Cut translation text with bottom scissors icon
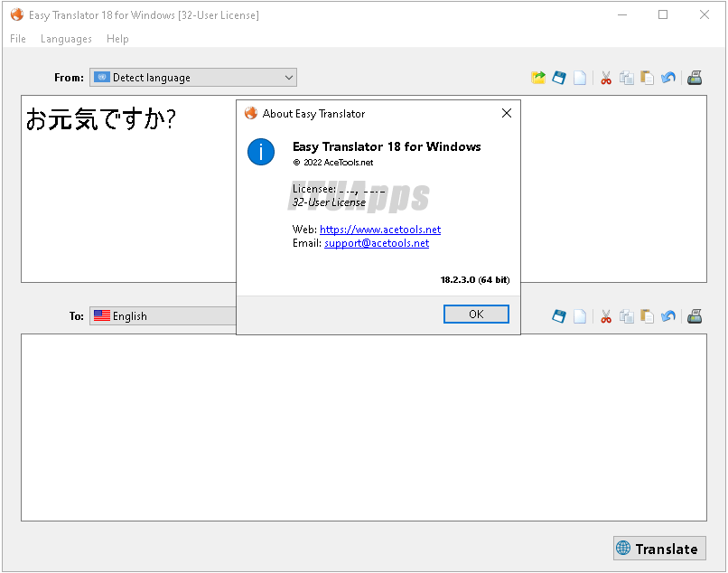This screenshot has height=573, width=728. pyautogui.click(x=606, y=316)
